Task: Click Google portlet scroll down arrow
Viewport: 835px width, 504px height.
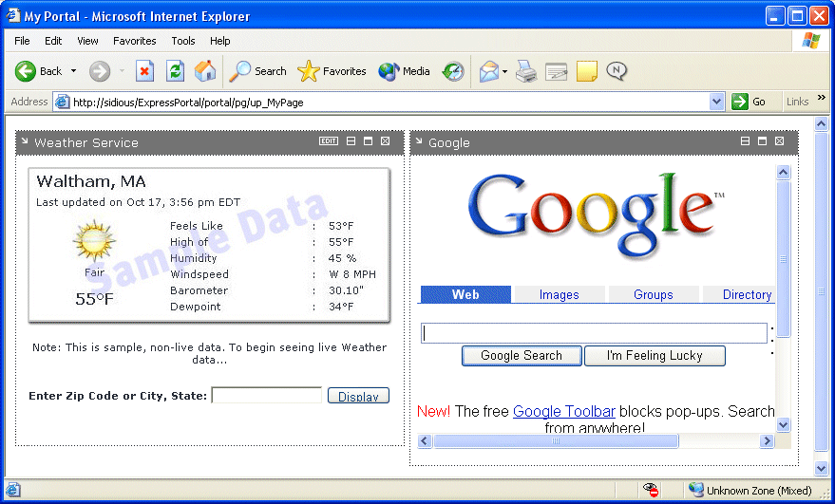Action: 783,424
